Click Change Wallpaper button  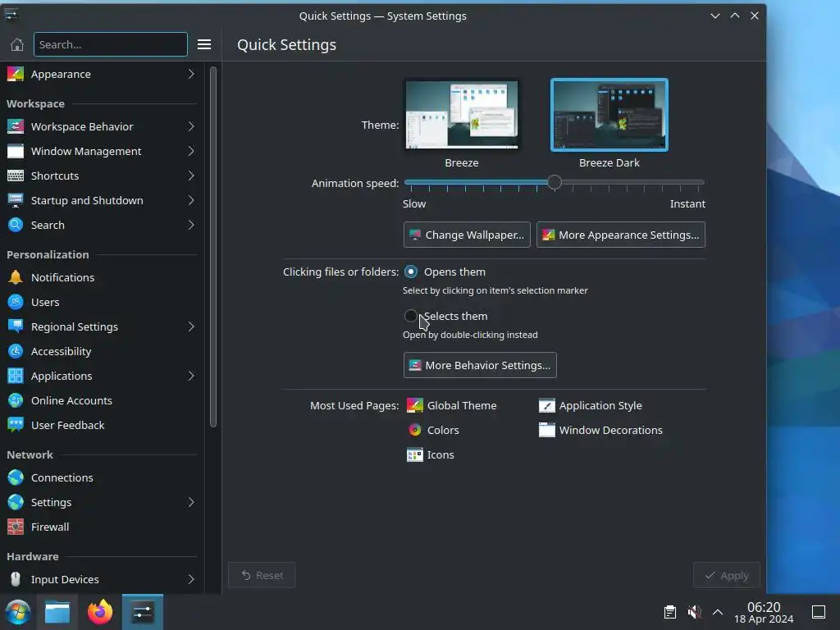[x=467, y=235]
